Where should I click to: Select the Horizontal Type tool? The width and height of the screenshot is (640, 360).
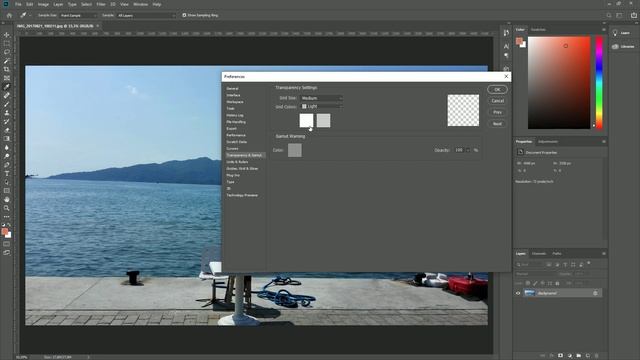pyautogui.click(x=7, y=173)
